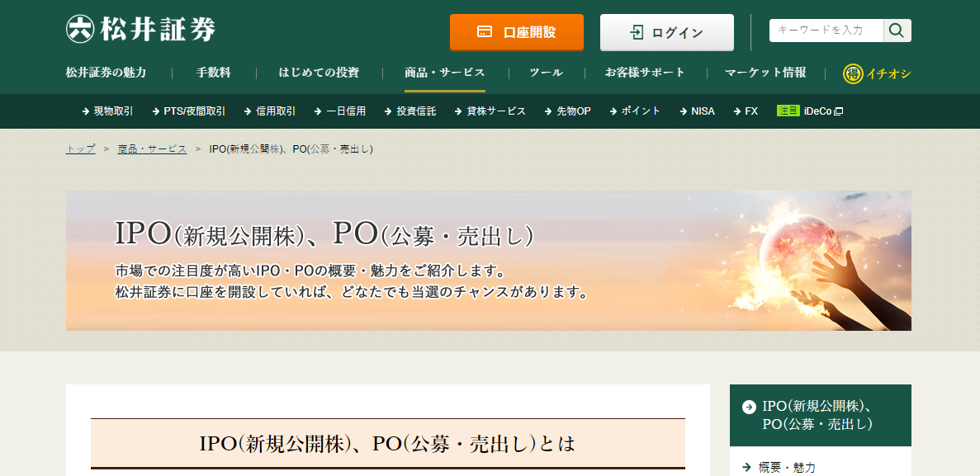Open マーケット情報 menu

point(765,73)
